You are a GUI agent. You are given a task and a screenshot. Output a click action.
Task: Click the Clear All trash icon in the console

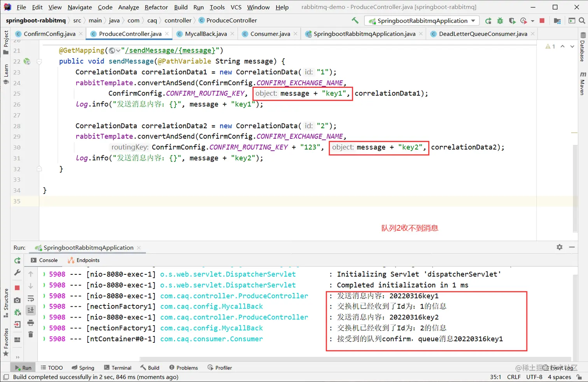coord(31,334)
